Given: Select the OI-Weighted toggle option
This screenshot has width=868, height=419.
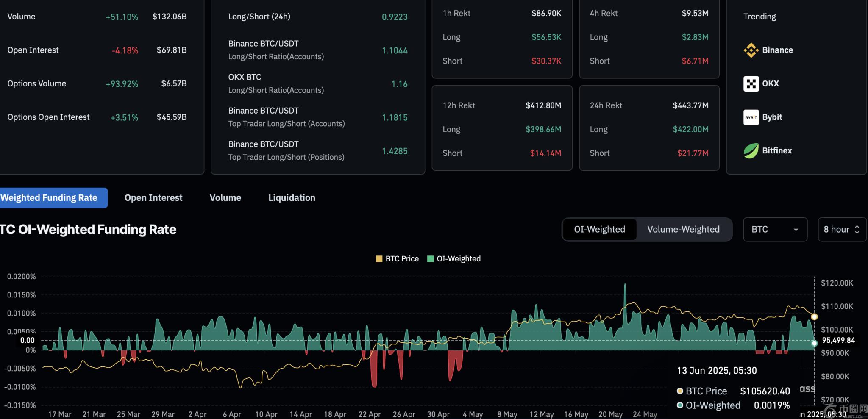Looking at the screenshot, I should [599, 229].
